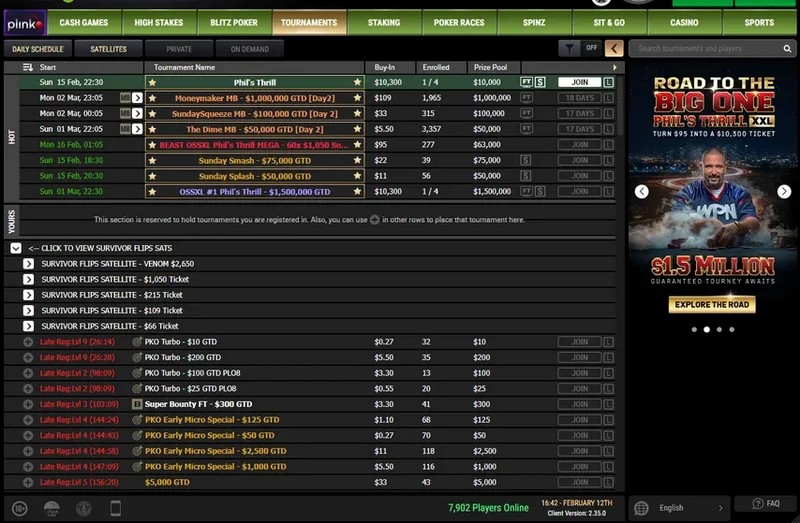Switch to the Satellites sub-tab
800x523 pixels.
(x=108, y=48)
